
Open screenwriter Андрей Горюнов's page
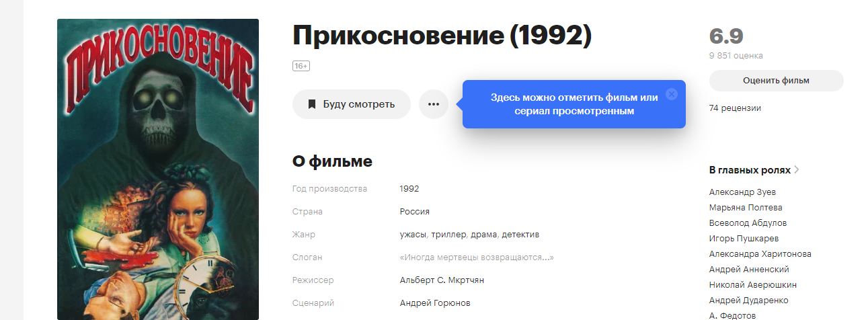pyautogui.click(x=435, y=303)
